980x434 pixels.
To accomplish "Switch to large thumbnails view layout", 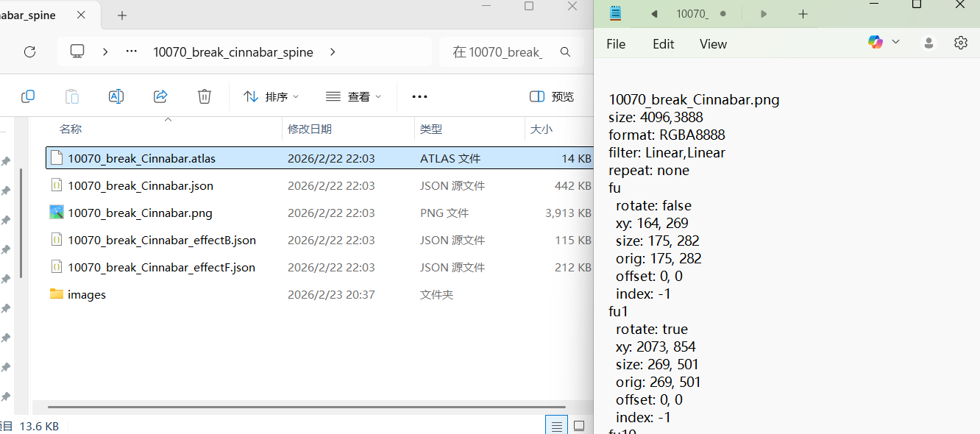I will click(x=579, y=425).
